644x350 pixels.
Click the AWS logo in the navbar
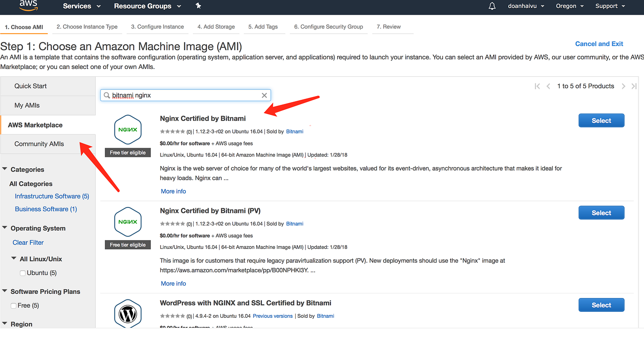tap(28, 6)
